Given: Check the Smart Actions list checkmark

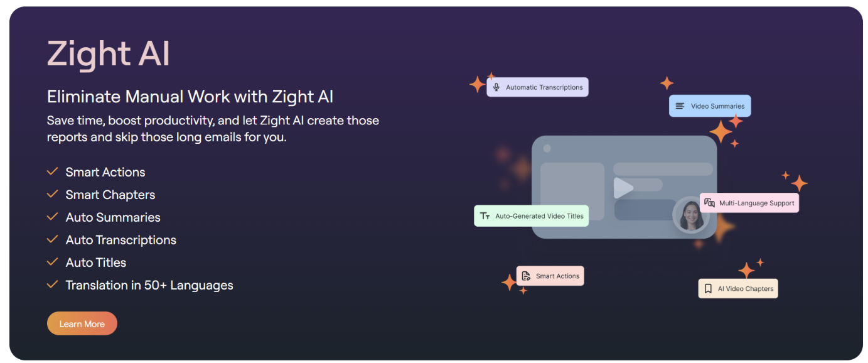Looking at the screenshot, I should [52, 171].
